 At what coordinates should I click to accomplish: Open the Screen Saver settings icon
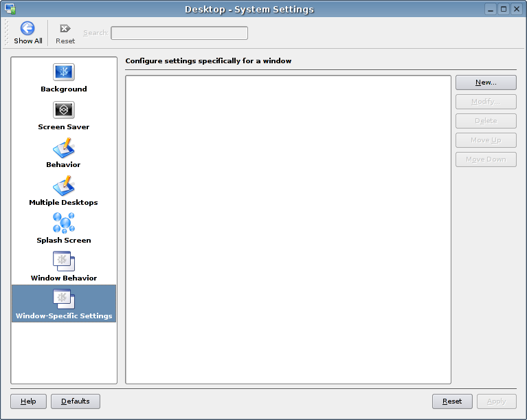[x=63, y=110]
